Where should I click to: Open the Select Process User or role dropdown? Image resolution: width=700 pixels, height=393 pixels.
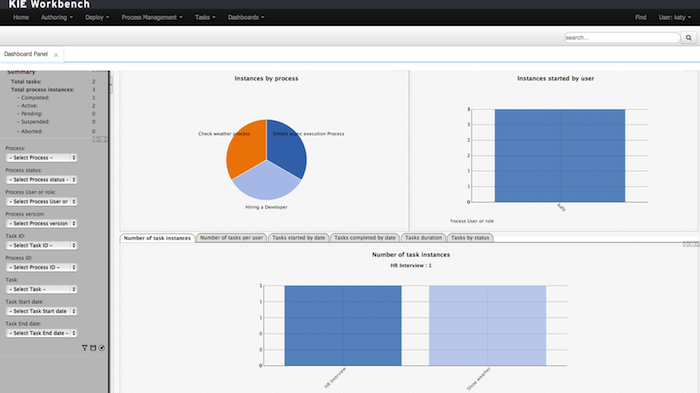click(42, 201)
